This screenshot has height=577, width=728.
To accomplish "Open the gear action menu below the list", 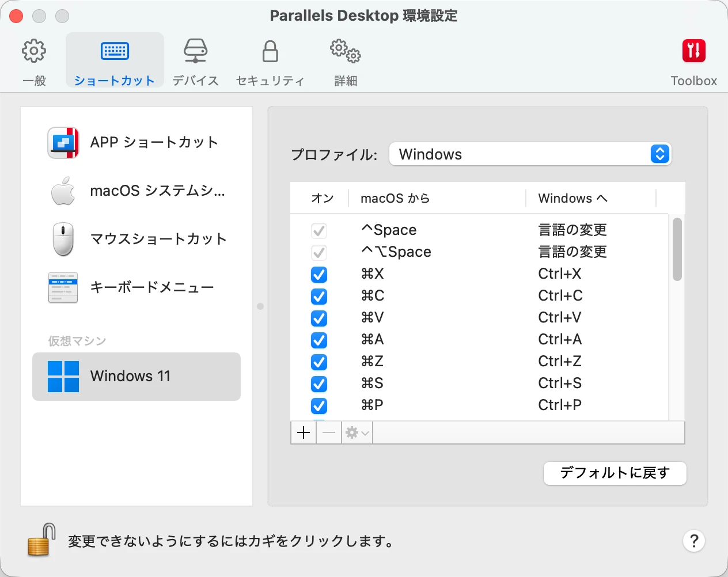I will click(x=357, y=432).
